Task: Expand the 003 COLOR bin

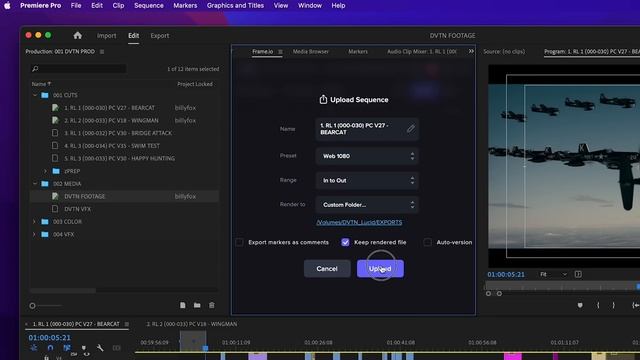Action: pos(35,222)
